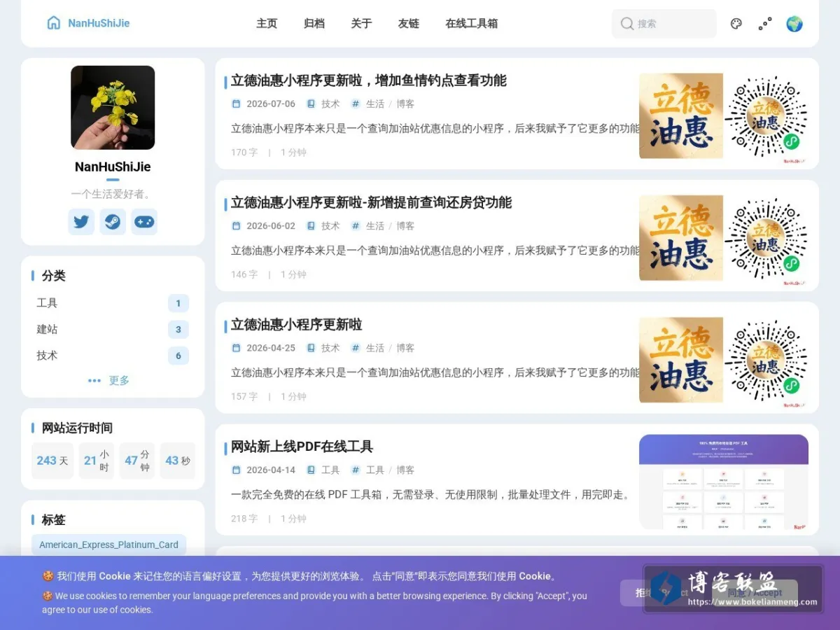Click the three-dot random post icon in header

pos(765,24)
